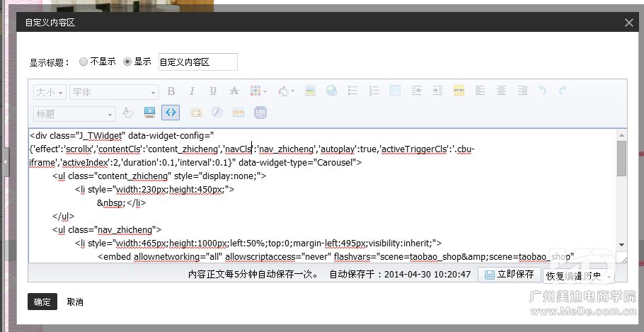644x332 pixels.
Task: Click the increase indent icon
Action: pyautogui.click(x=437, y=91)
